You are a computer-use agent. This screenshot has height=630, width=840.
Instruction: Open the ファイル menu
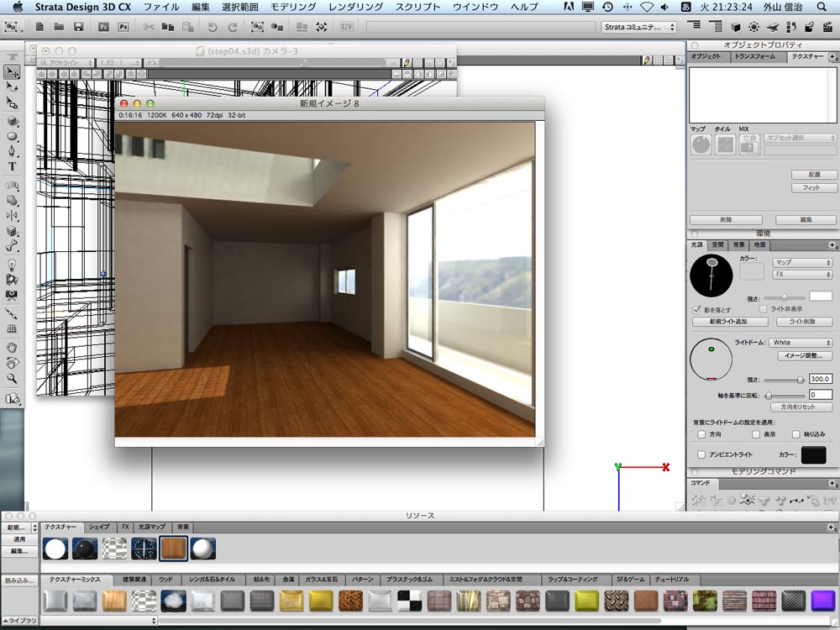pyautogui.click(x=160, y=7)
